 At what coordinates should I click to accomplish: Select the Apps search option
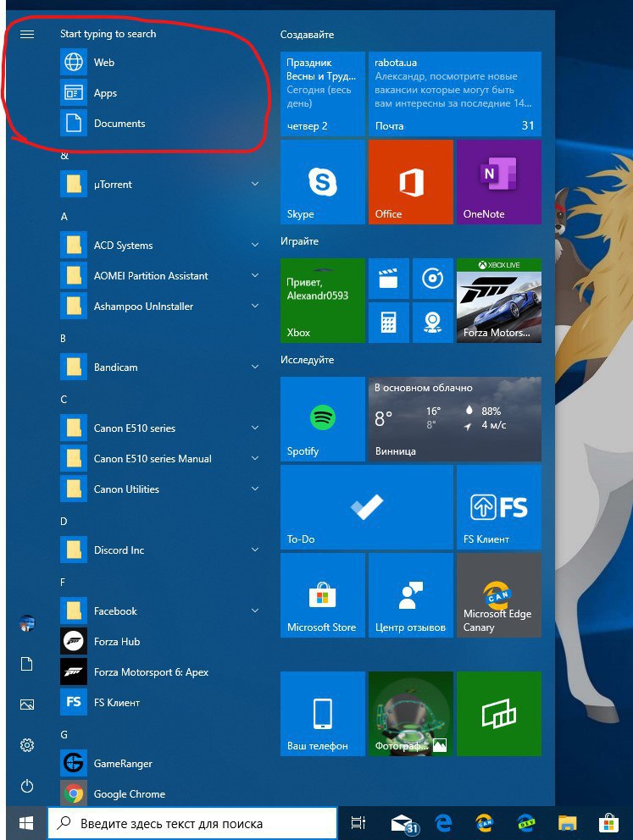coord(161,92)
